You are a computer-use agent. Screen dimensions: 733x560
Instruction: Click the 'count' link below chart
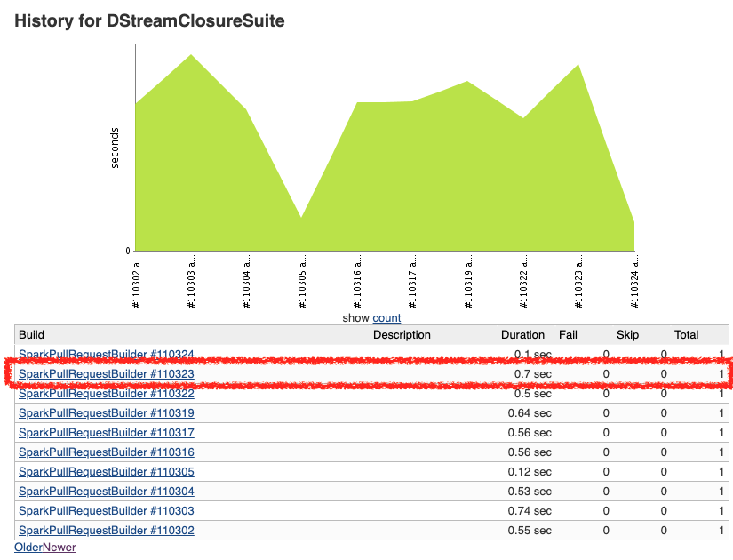click(x=386, y=318)
